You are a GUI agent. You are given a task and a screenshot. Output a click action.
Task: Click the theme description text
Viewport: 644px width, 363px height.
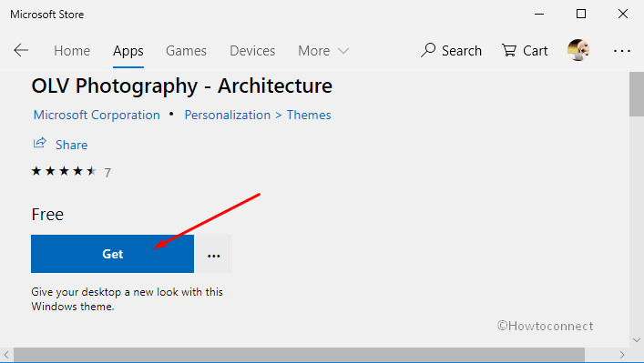(127, 299)
